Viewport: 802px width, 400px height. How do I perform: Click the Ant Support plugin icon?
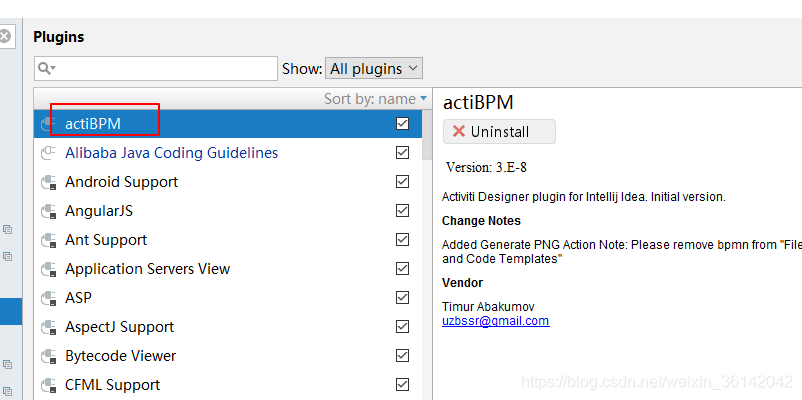48,240
